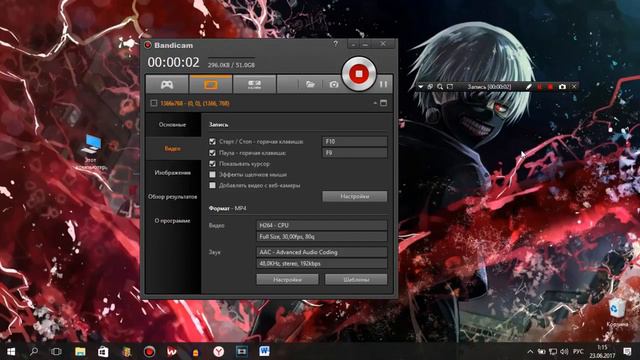
Task: Toggle Старт/Стоп hotkey checkbox
Action: tap(212, 142)
